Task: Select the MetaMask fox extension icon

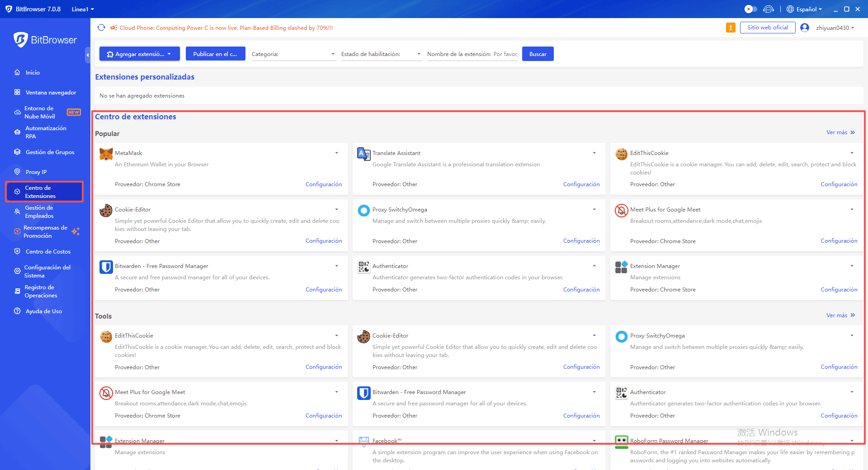Action: [x=106, y=154]
